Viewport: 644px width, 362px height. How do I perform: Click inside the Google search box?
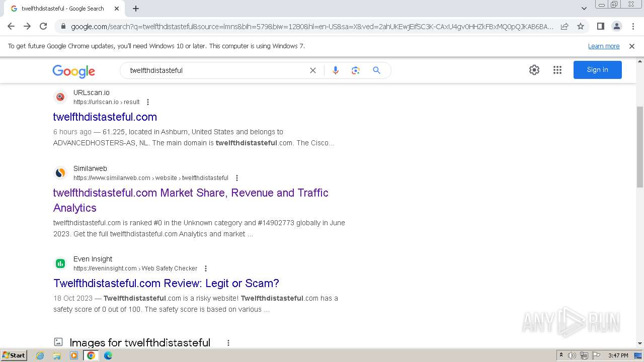216,70
